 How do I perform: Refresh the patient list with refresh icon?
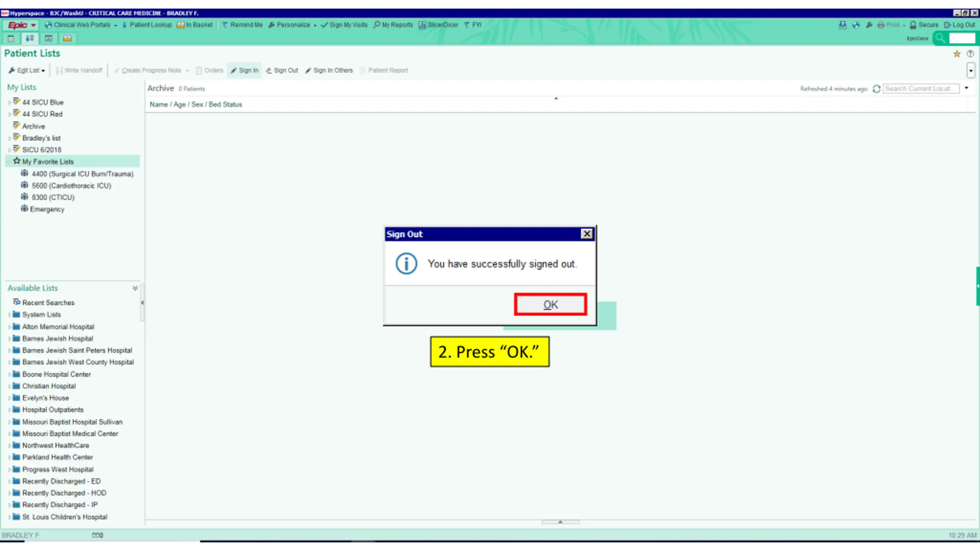click(x=876, y=89)
